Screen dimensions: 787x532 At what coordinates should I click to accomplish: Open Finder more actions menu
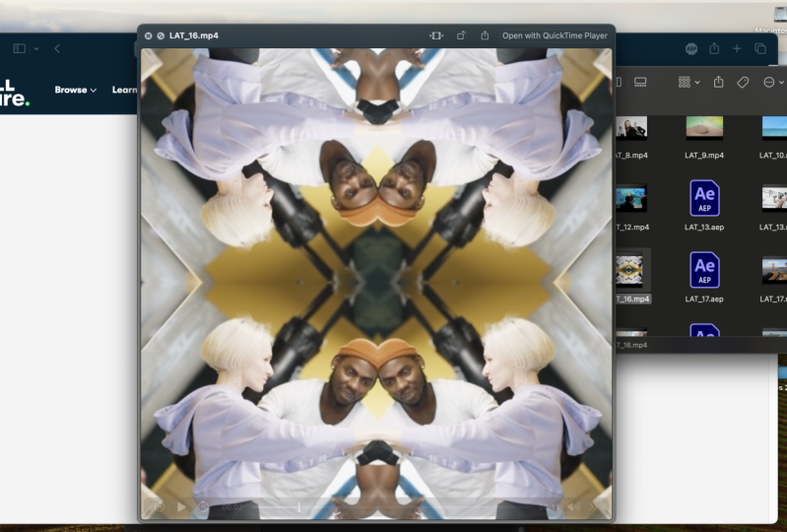tap(773, 83)
